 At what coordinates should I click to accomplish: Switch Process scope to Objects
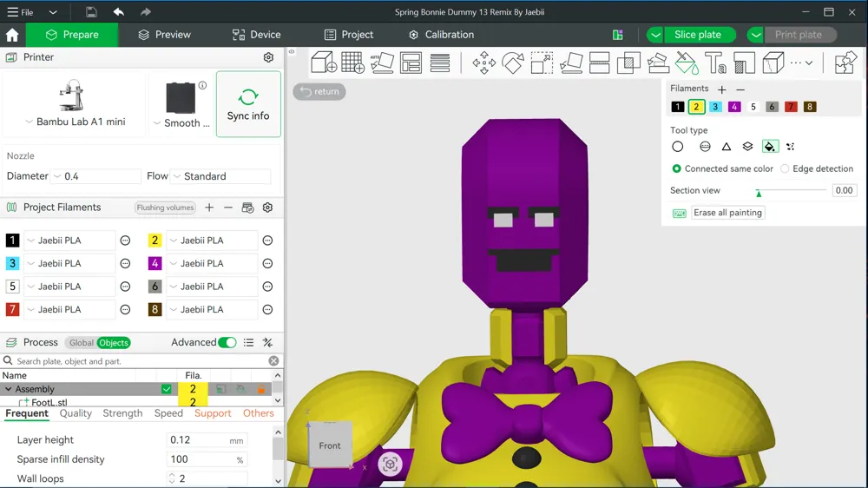tap(114, 343)
